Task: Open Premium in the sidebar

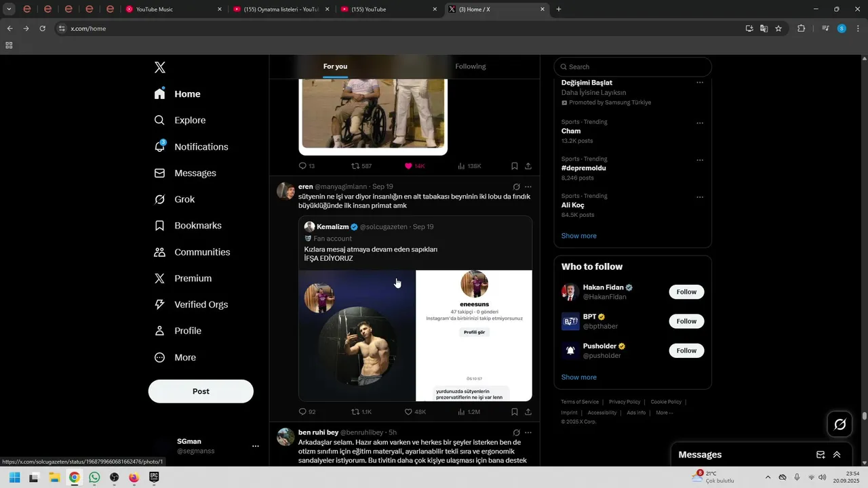Action: [183, 279]
